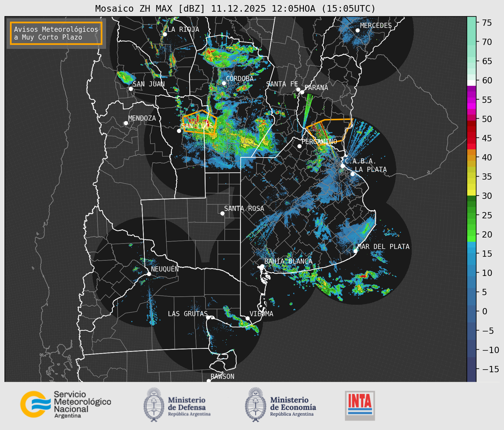Screen dimensions: 504x430
Task: Select the MERCEDES city marker
Action: [358, 30]
